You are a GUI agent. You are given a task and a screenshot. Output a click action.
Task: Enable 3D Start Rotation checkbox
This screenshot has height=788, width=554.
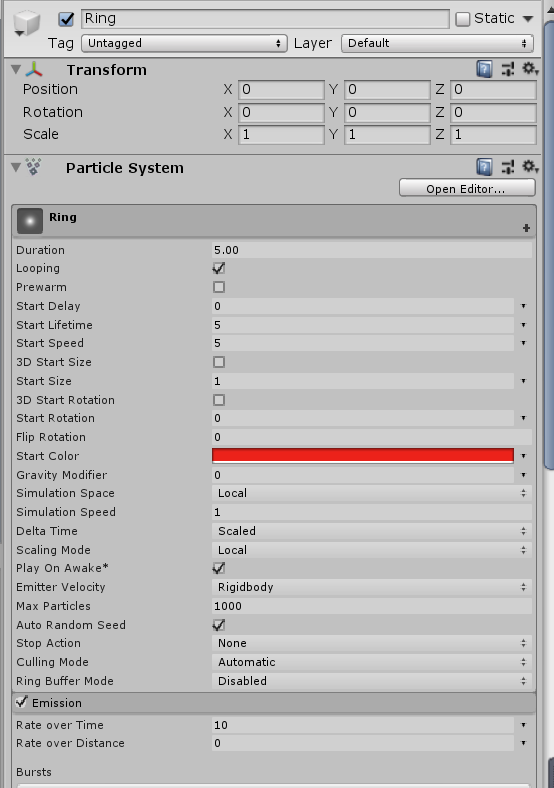(x=219, y=400)
